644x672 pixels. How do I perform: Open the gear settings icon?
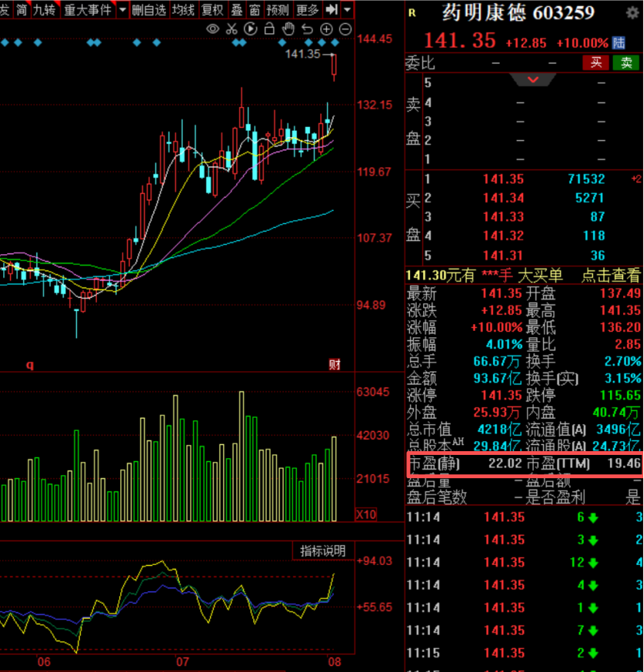[x=632, y=13]
